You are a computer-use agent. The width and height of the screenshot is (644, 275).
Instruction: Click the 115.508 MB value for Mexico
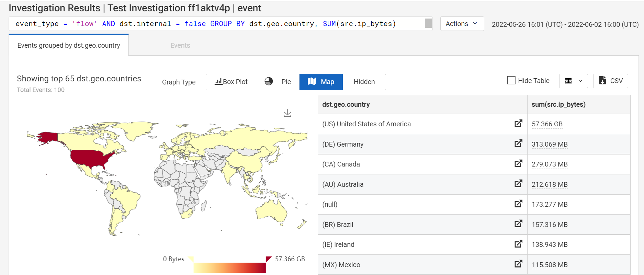550,265
